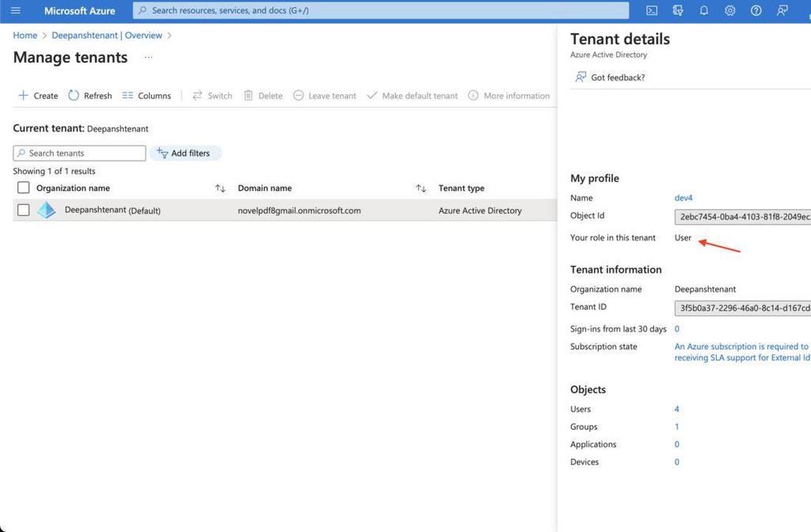Click the Got feedback person icon
The image size is (811, 532).
[581, 77]
